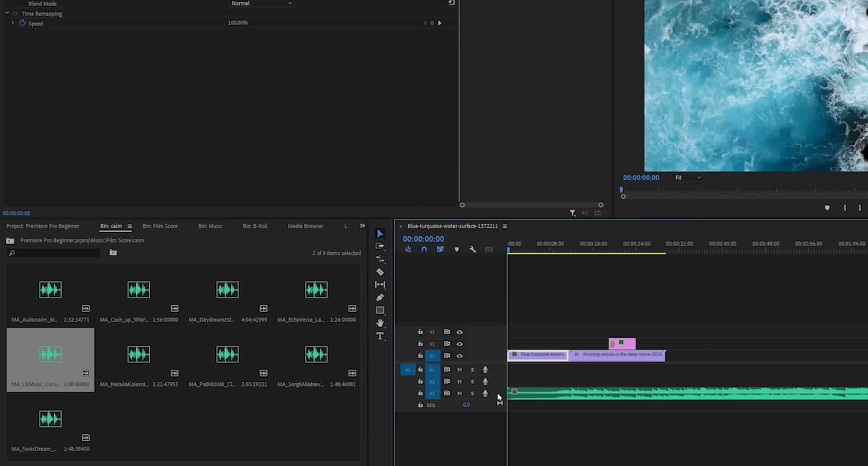Expand the Speed property under Time Remapping
Viewport: 868px width, 466px height.
pyautogui.click(x=12, y=23)
